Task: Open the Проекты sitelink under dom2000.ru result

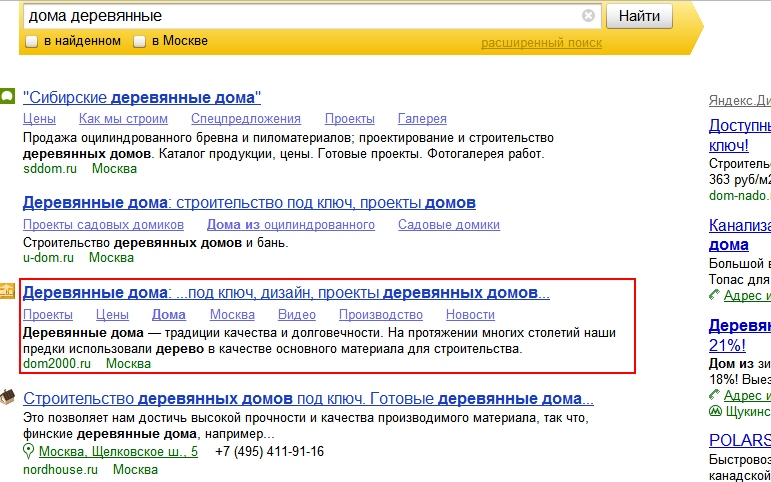Action: pyautogui.click(x=48, y=315)
